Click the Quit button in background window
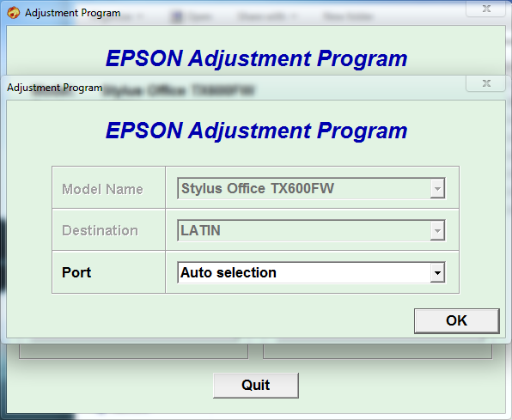 point(256,385)
